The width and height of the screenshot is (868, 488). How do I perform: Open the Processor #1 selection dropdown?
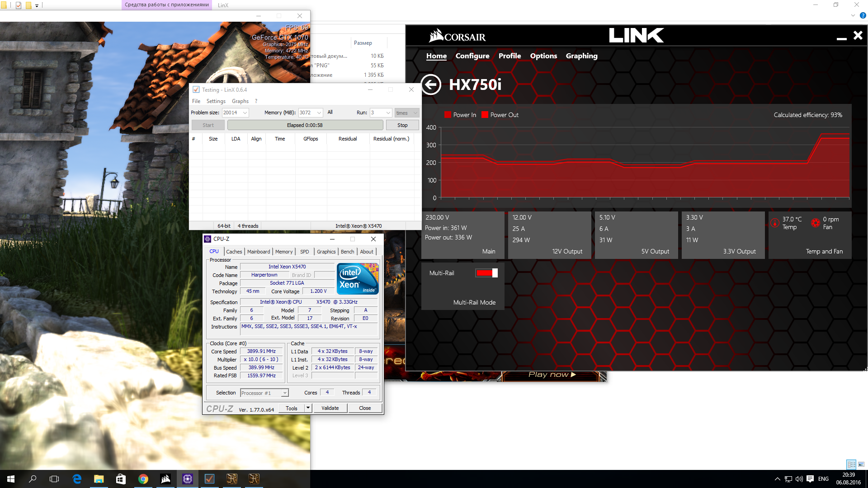click(285, 393)
